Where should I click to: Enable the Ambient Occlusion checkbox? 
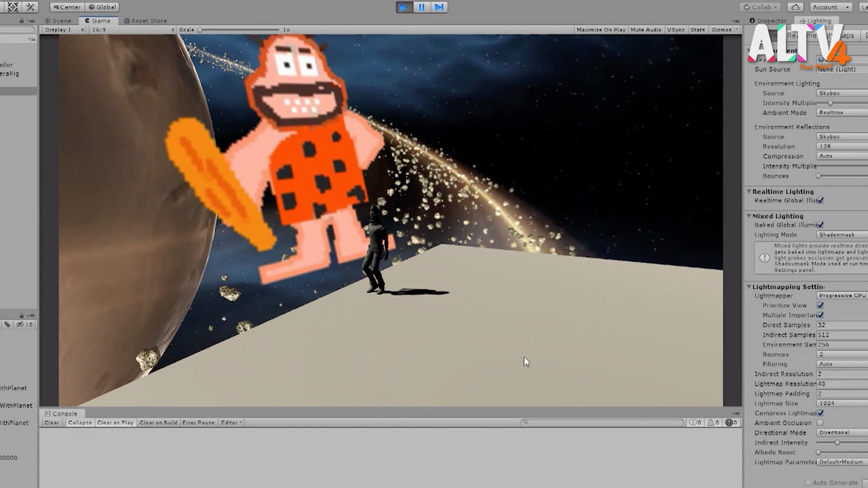coord(821,423)
